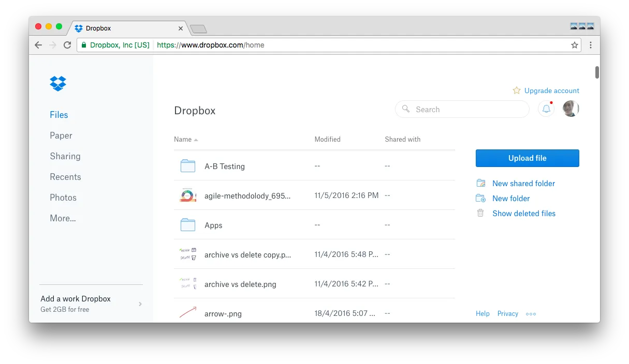
Task: Open arrow-.png thumbnail
Action: (188, 312)
